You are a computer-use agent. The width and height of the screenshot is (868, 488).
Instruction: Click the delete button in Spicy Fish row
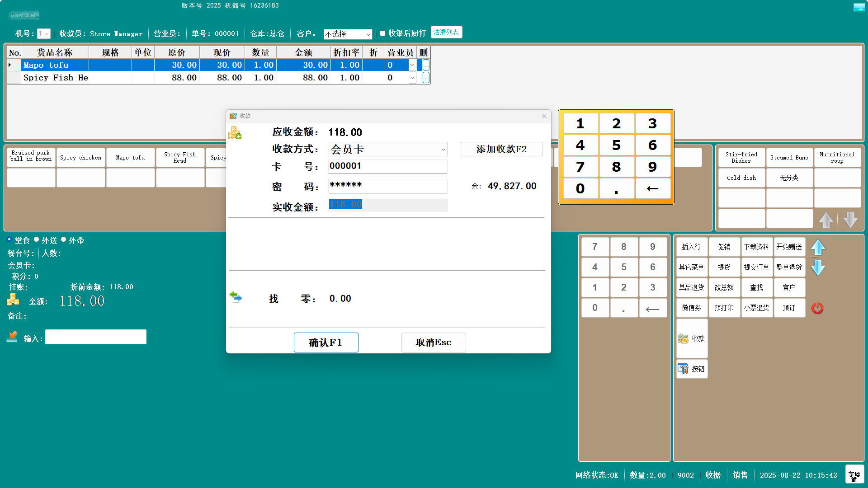coord(426,78)
